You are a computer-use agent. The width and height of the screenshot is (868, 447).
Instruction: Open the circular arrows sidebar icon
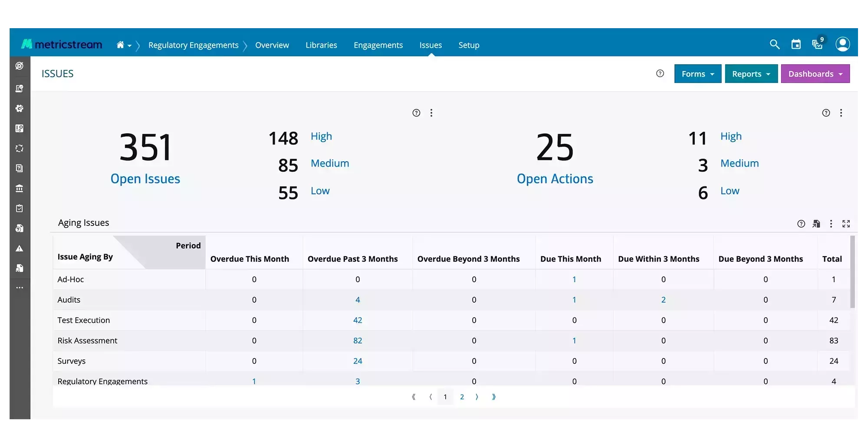[x=20, y=148]
